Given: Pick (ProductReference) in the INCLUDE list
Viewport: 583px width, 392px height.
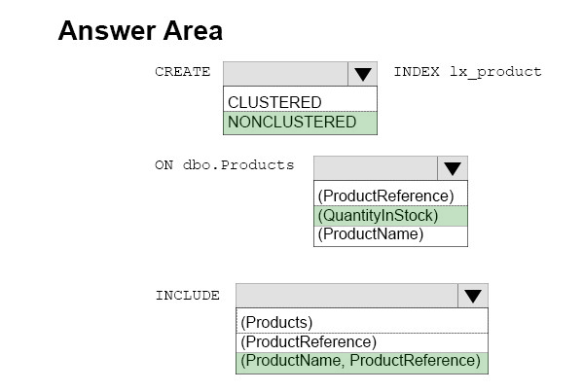Looking at the screenshot, I should tap(362, 342).
